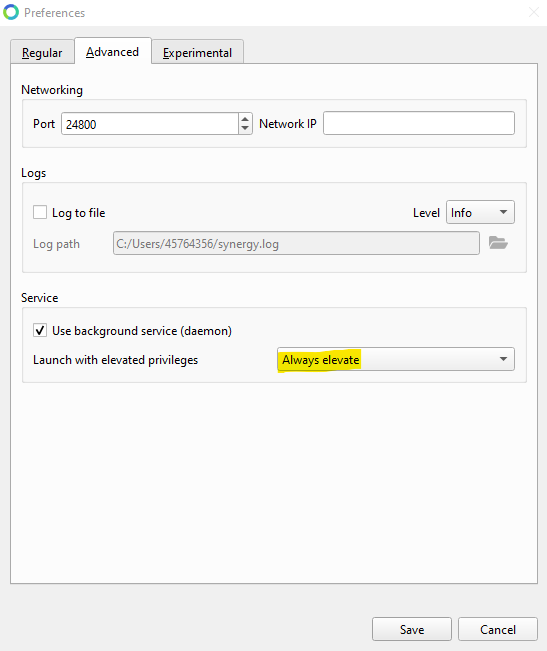Select the Advanced tab
Viewport: 547px width, 651px height.
tap(112, 51)
